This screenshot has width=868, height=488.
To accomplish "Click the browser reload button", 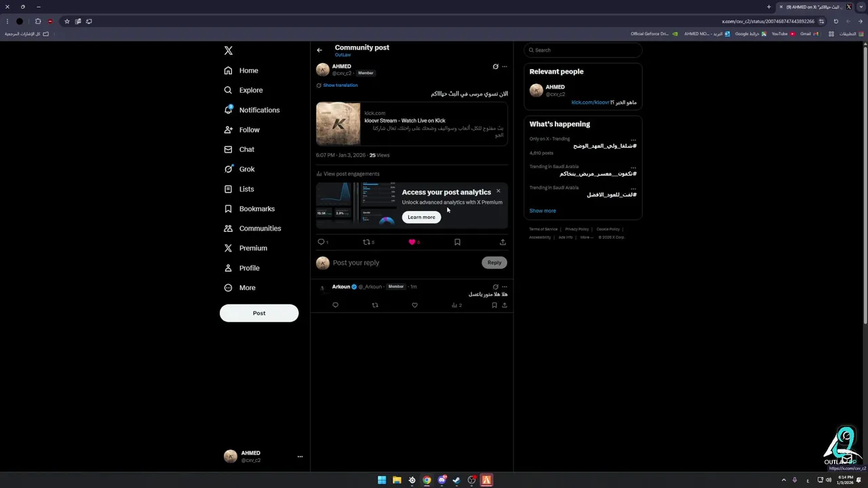I will (836, 21).
